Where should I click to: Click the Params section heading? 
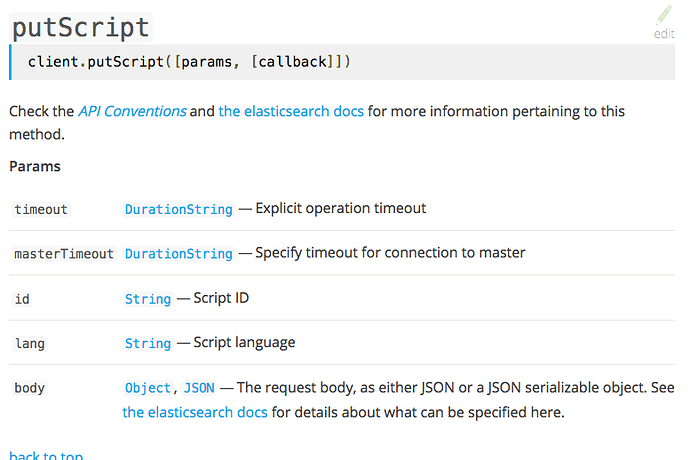(x=35, y=166)
